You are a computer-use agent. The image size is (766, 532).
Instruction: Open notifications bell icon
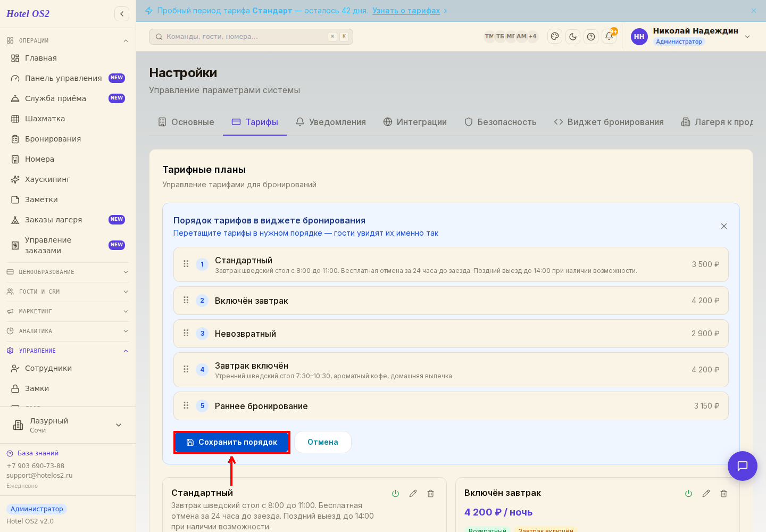(x=609, y=37)
